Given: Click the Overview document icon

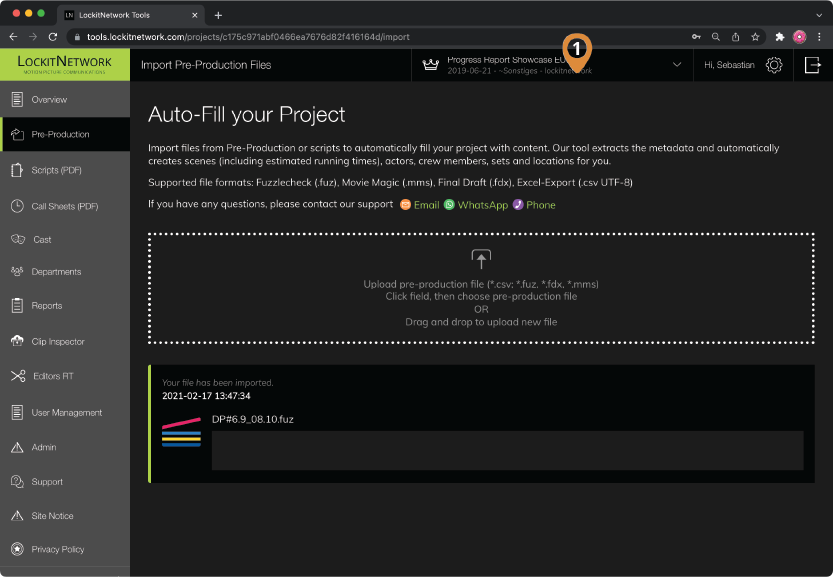Looking at the screenshot, I should (x=17, y=99).
